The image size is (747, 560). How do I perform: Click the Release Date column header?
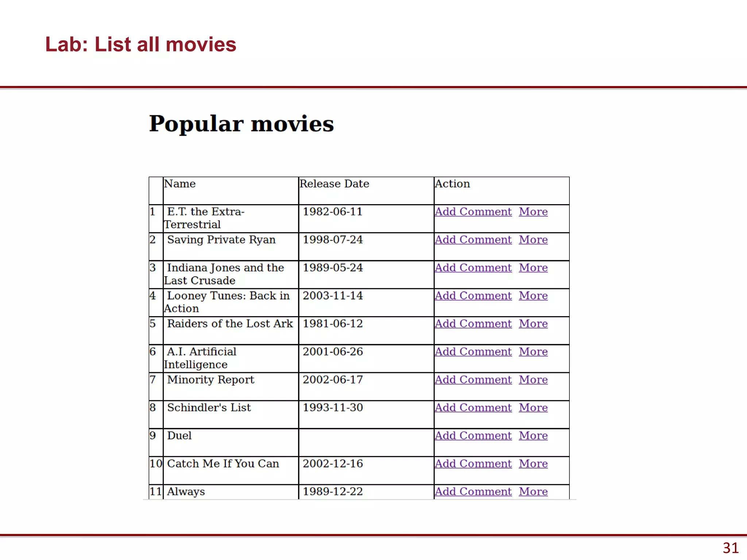pyautogui.click(x=334, y=184)
